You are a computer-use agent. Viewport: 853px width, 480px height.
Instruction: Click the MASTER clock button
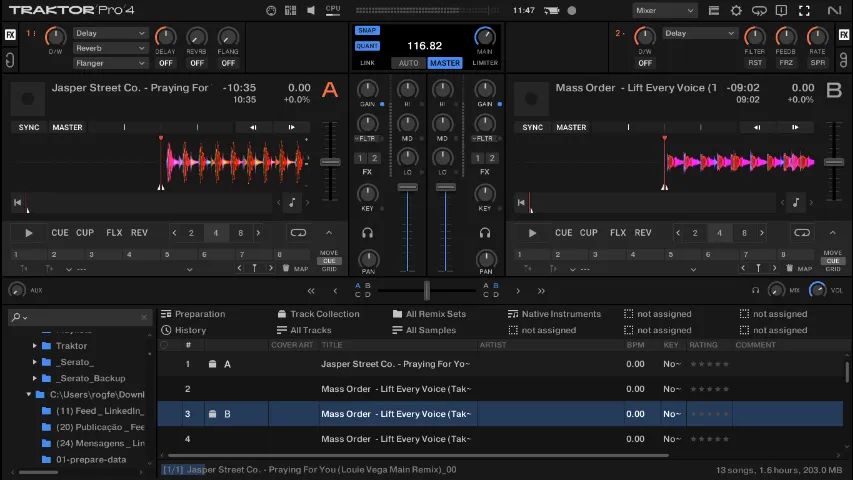coord(445,63)
